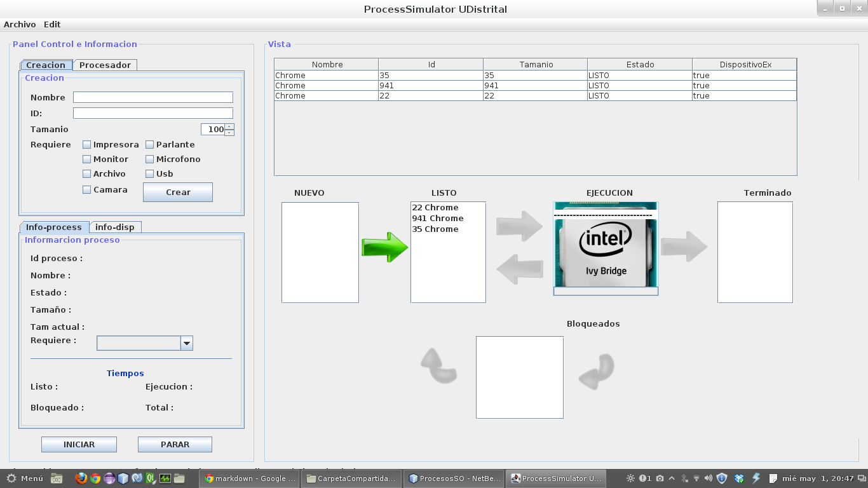The height and width of the screenshot is (488, 868).
Task: Open the blue swirl launcher icon in taskbar
Action: click(137, 478)
